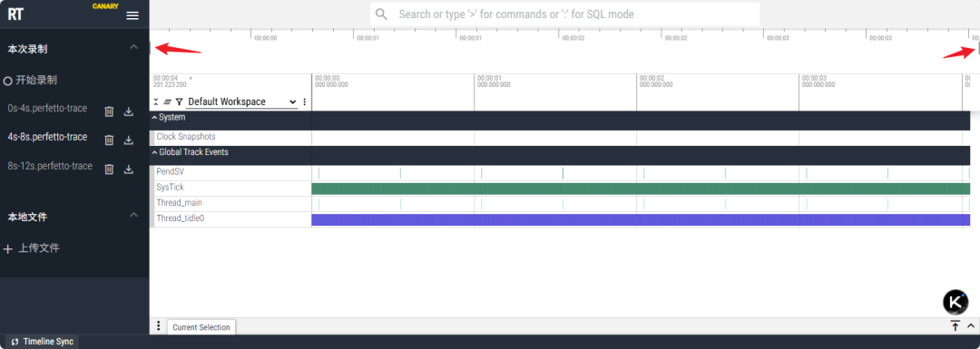Click the purple Thread_tidle0 slice bar
980x349 pixels.
click(641, 219)
